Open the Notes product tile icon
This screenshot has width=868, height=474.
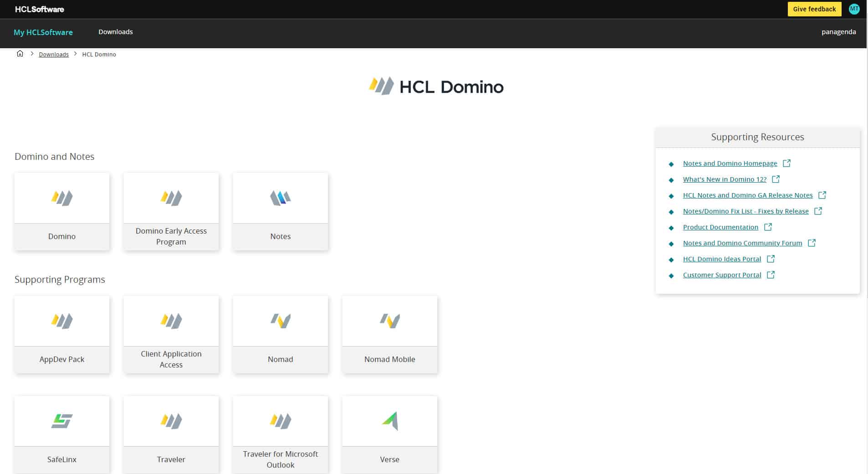(280, 198)
